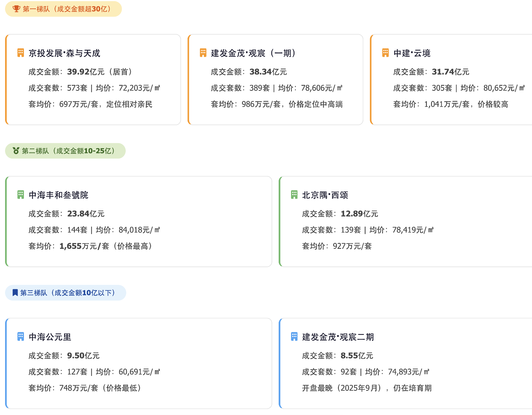
Task: Select the 第一梯队 tier badge
Action: click(63, 9)
